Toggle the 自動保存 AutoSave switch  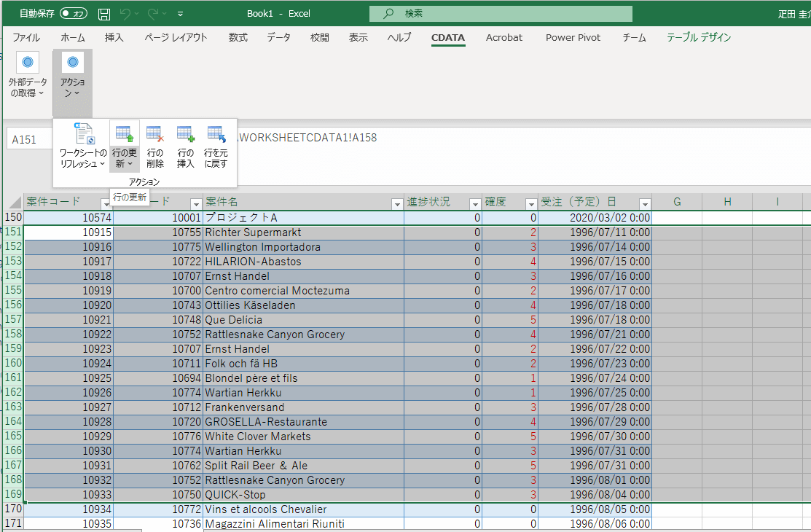tap(74, 14)
